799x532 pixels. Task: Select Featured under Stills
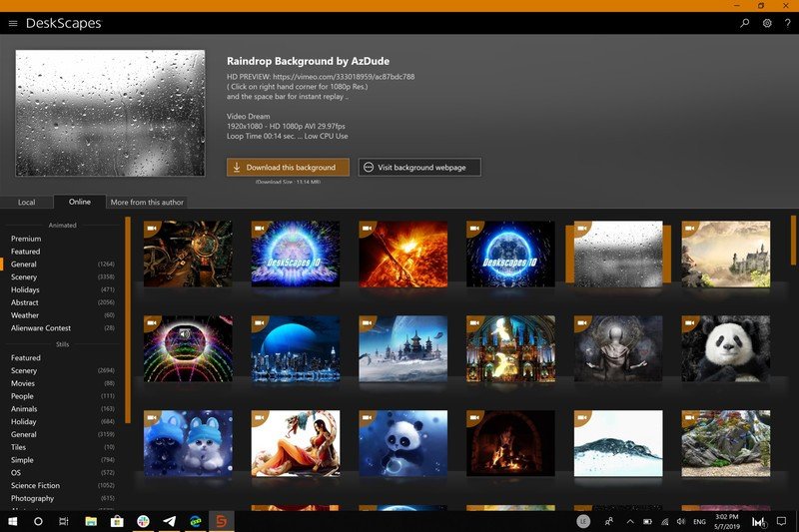[26, 358]
